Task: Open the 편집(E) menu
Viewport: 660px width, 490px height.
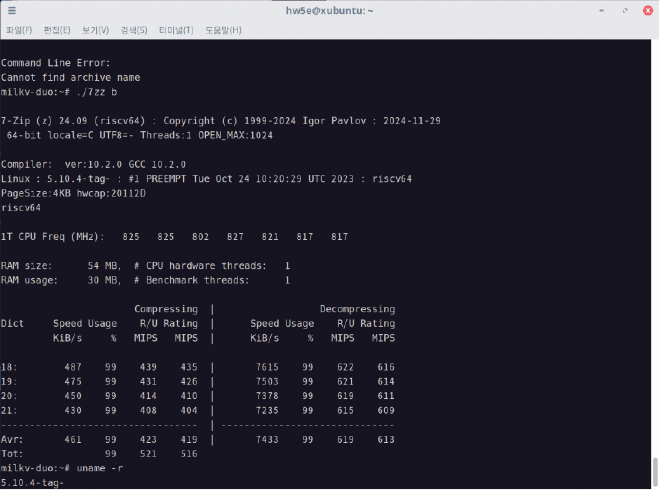Action: tap(58, 30)
